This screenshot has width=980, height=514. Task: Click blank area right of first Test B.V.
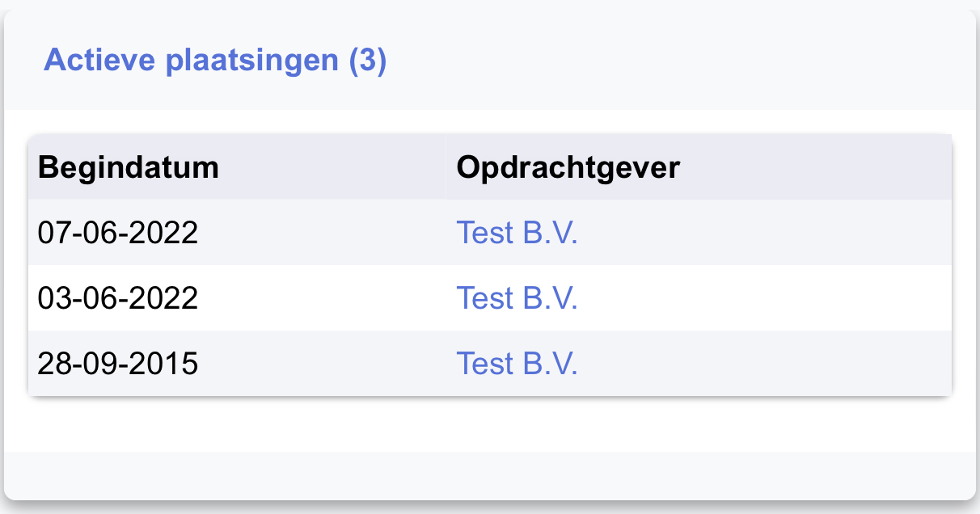(764, 233)
